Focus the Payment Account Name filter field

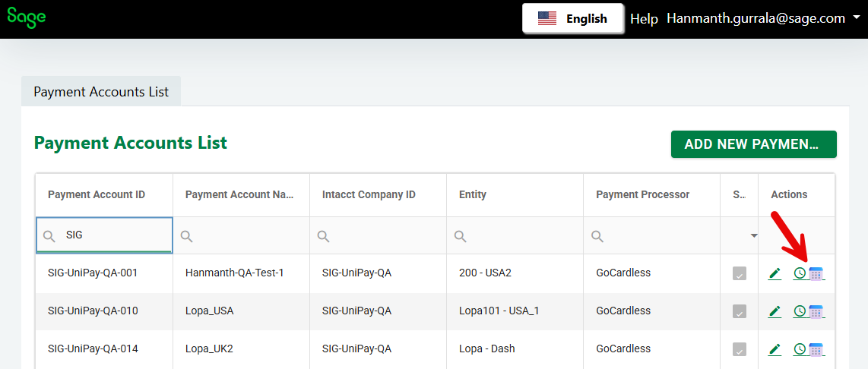241,235
